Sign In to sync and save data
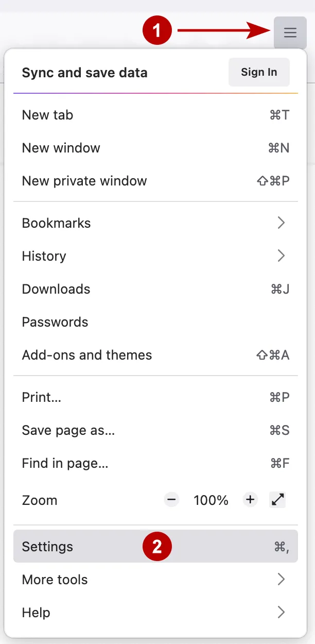 coord(259,72)
